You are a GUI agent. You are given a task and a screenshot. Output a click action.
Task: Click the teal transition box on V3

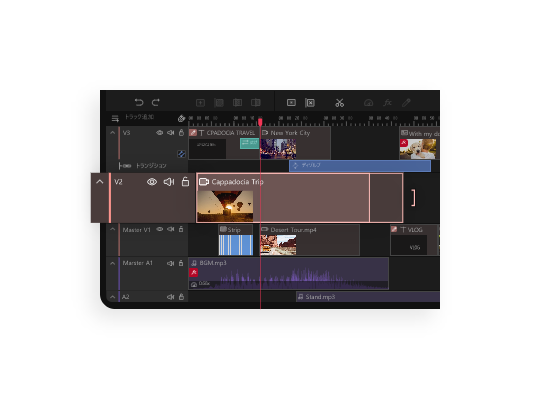250,143
